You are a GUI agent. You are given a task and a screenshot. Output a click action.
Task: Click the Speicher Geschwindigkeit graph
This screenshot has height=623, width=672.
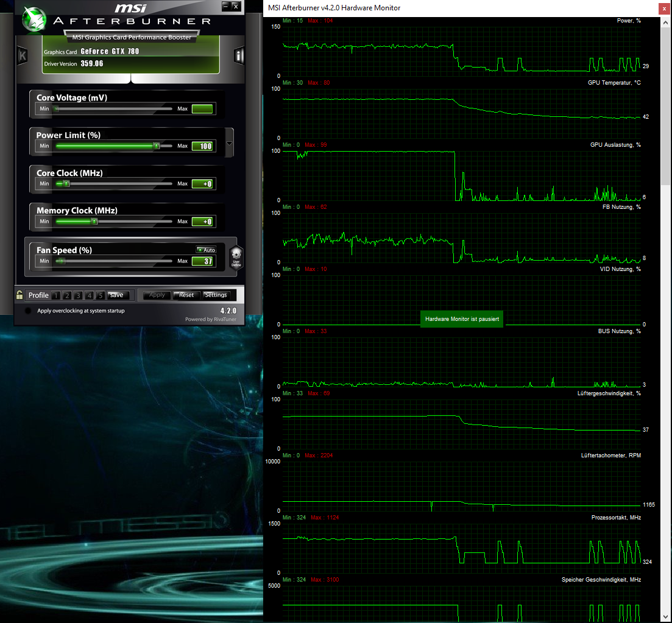[462, 604]
